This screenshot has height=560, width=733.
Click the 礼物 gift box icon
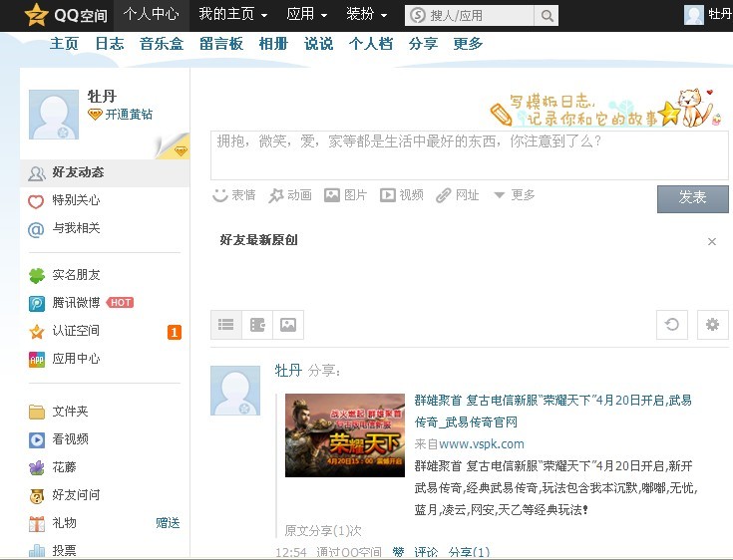(x=37, y=524)
